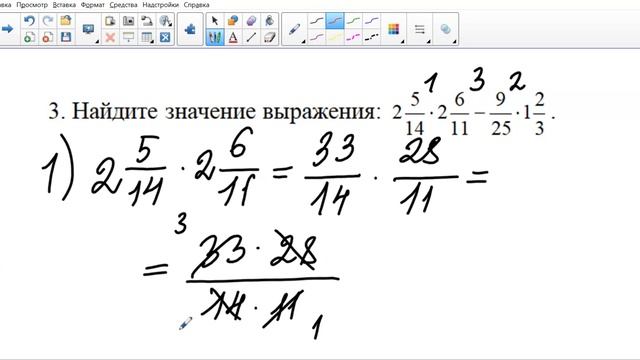Select the Shapes tool

tap(233, 20)
